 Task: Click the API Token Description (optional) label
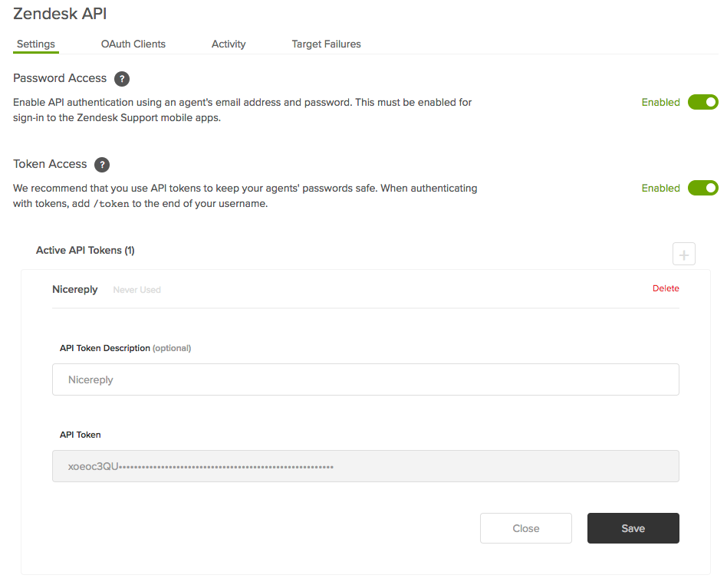[125, 348]
